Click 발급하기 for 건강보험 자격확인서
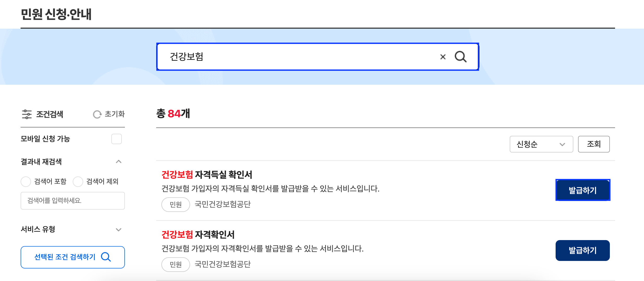Screen dimensions: 644x281 click(x=582, y=250)
